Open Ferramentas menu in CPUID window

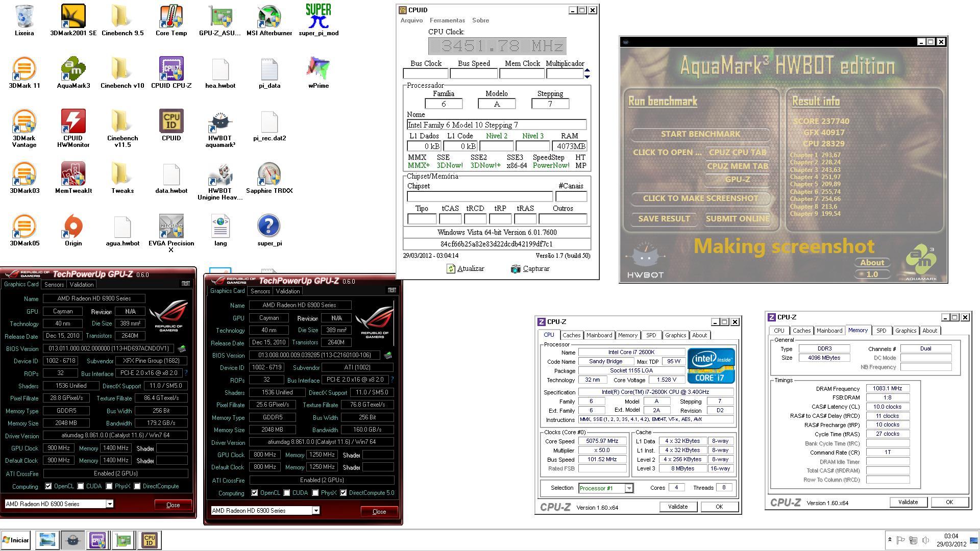coord(447,20)
